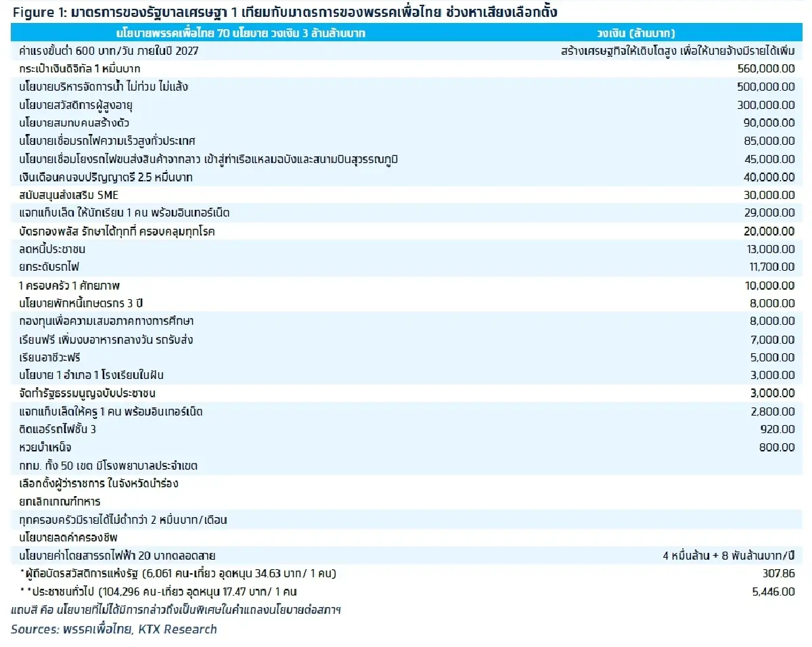The height and width of the screenshot is (647, 812).
Task: Select the row label "กระเป๋าเงินดิจิทัล 1 หมื่นบาท"
Action: [81, 68]
